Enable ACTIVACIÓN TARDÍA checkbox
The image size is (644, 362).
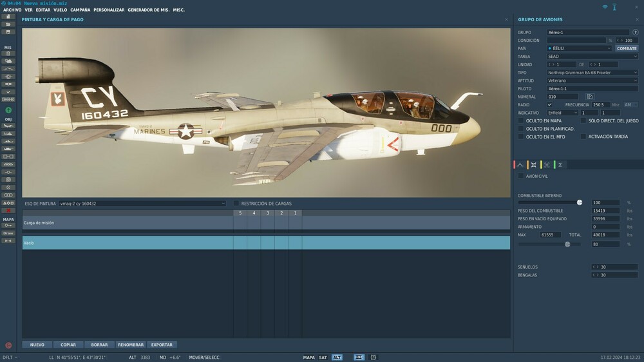click(583, 137)
